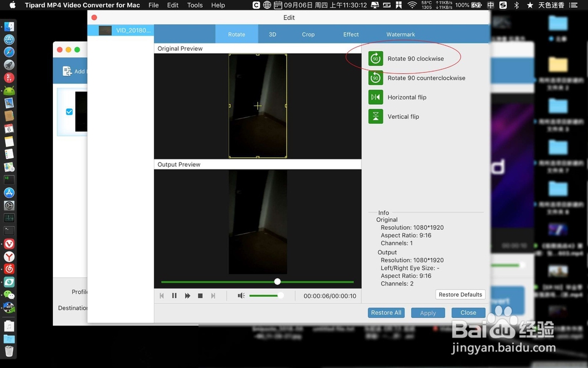Viewport: 588px width, 368px height.
Task: Click the Restore Defaults button
Action: pos(460,294)
